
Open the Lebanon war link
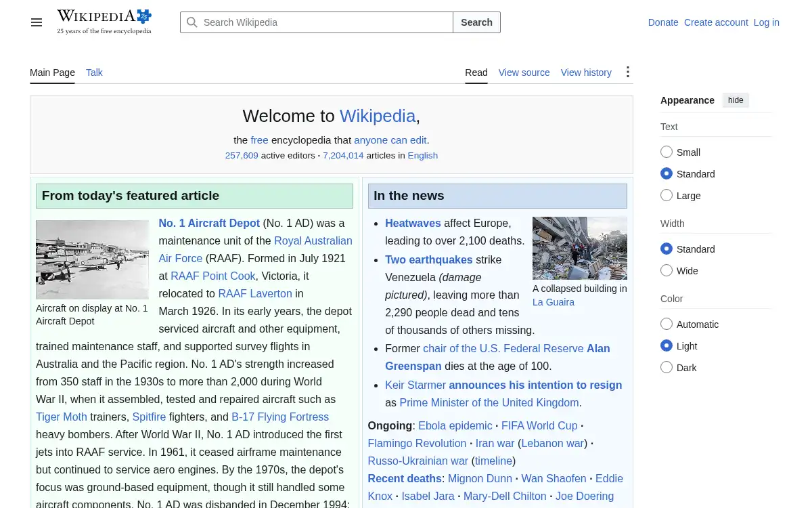[553, 443]
